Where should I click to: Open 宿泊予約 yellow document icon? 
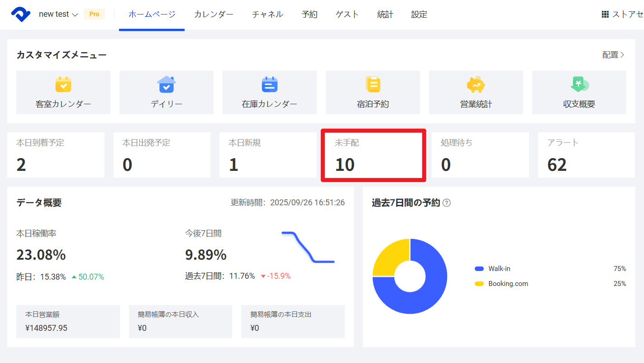click(373, 84)
